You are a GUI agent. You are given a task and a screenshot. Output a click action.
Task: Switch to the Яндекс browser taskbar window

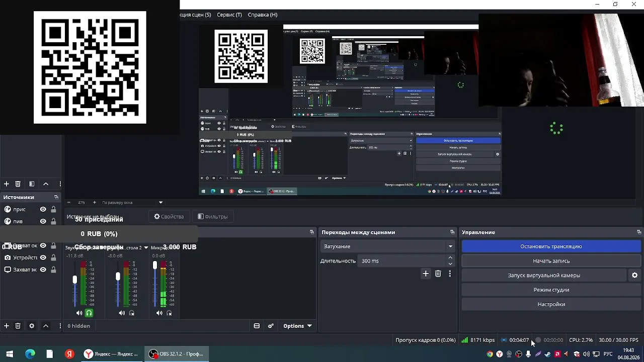tap(111, 354)
